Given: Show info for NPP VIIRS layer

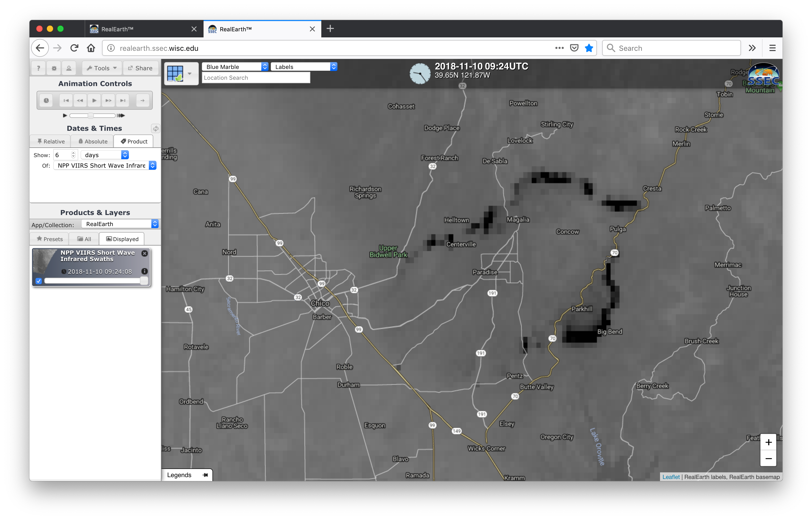Looking at the screenshot, I should pyautogui.click(x=144, y=271).
